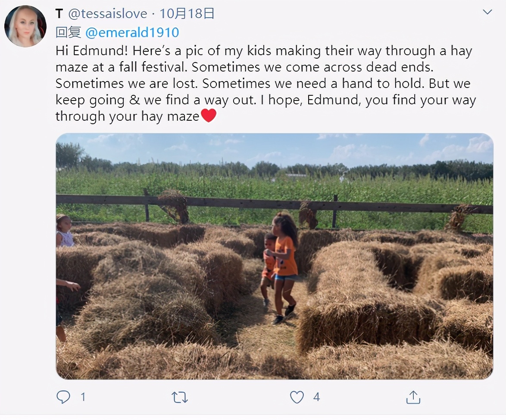Open the tweet options chevron menu
Viewport: 506px width, 420px height.
click(x=487, y=12)
